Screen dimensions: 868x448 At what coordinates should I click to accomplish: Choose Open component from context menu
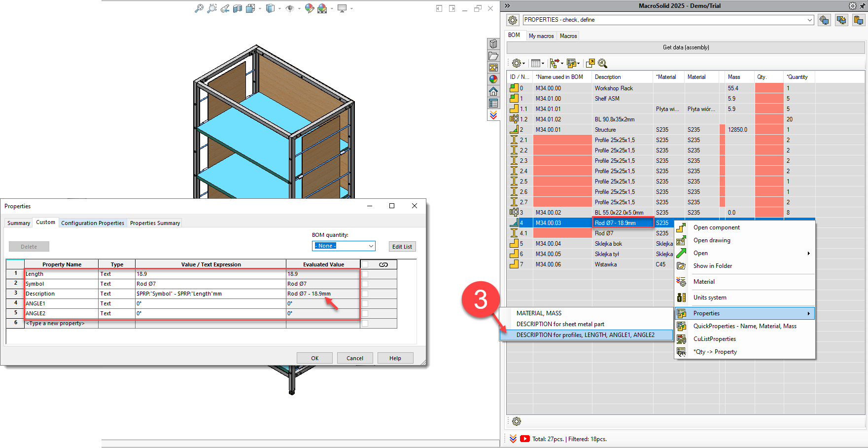point(745,227)
